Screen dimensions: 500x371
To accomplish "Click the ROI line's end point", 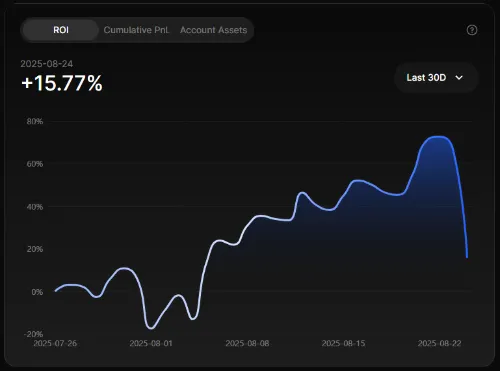I will (467, 257).
